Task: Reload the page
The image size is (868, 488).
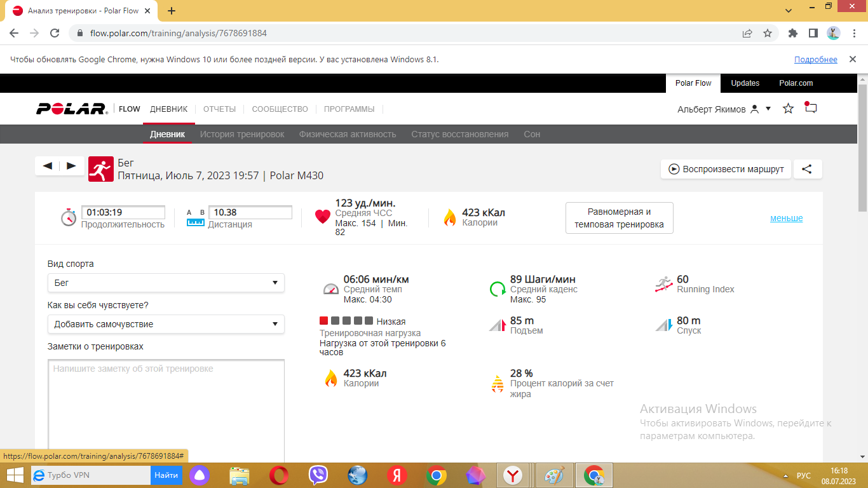Action: click(x=55, y=33)
